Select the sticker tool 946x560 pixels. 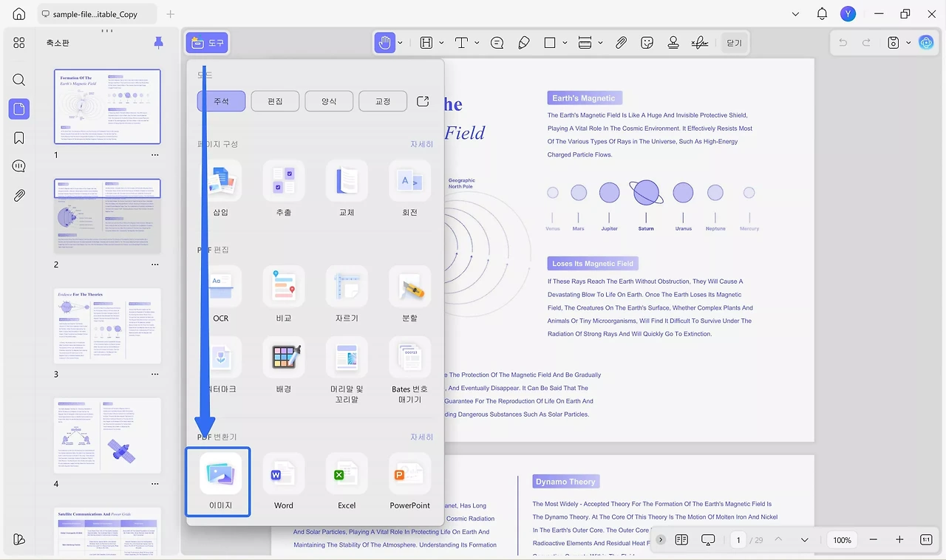647,43
